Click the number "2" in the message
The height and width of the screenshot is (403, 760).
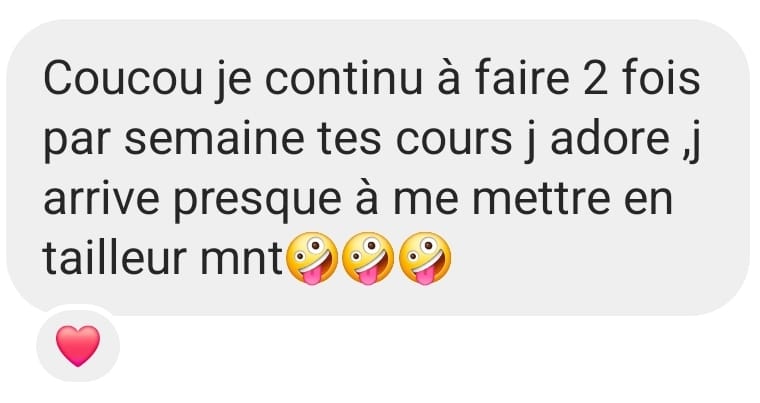pos(596,79)
